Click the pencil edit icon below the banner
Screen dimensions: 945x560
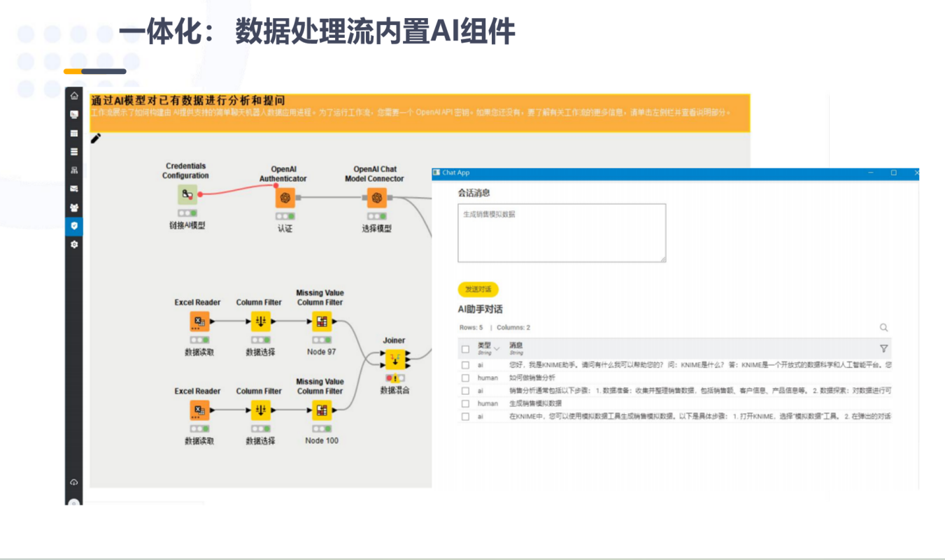tap(96, 138)
